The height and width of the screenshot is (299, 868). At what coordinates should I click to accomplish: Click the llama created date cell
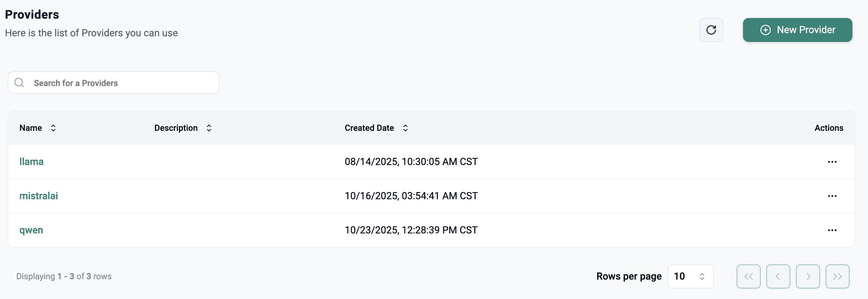tap(411, 161)
